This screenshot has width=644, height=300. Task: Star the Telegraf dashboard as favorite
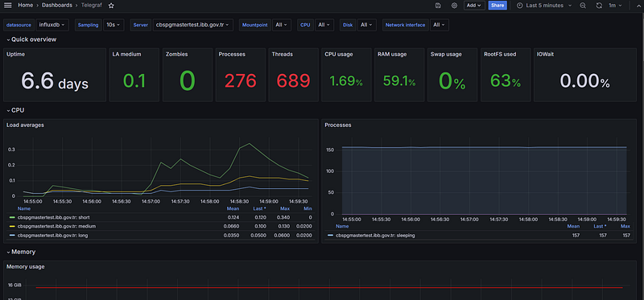tap(111, 6)
